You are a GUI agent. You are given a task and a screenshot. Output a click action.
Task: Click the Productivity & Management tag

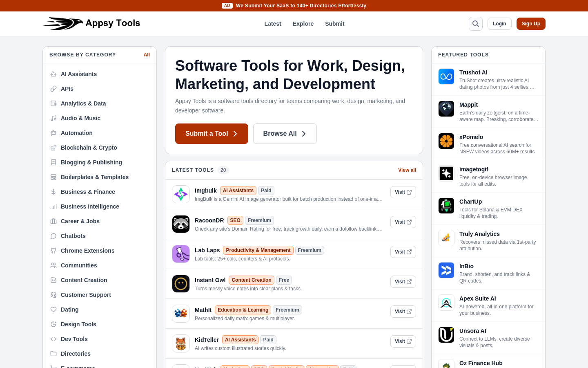[258, 250]
